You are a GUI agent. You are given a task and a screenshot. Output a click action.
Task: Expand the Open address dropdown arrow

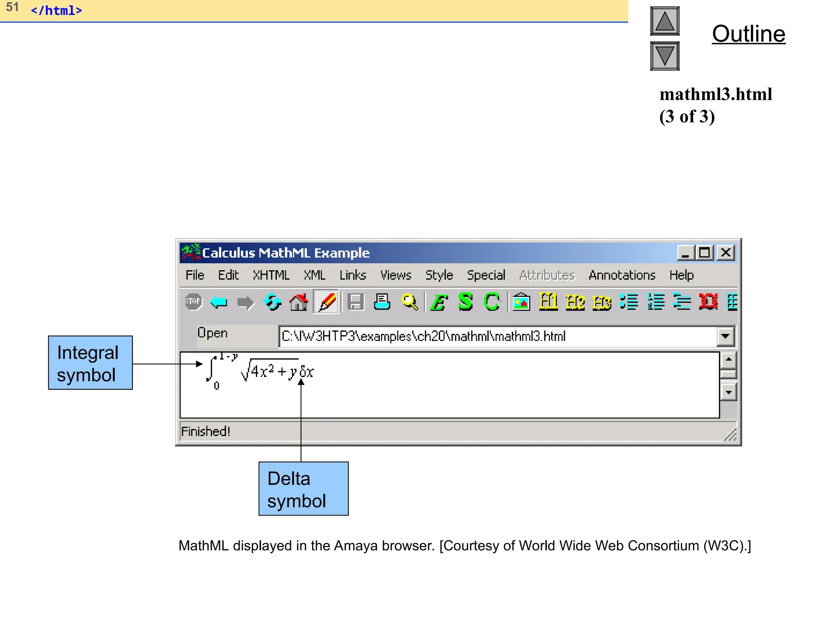[x=725, y=336]
